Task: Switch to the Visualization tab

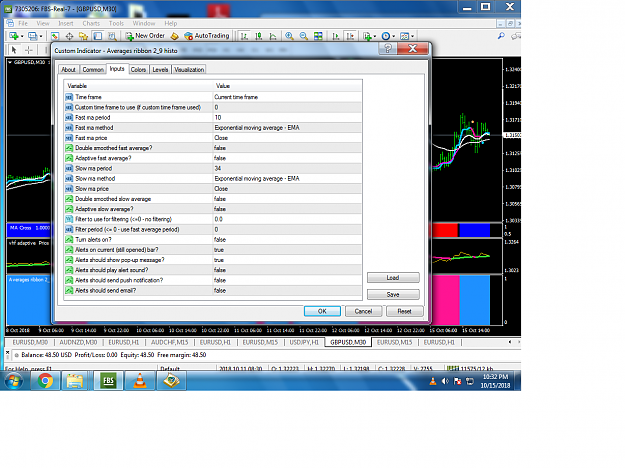Action: [189, 69]
